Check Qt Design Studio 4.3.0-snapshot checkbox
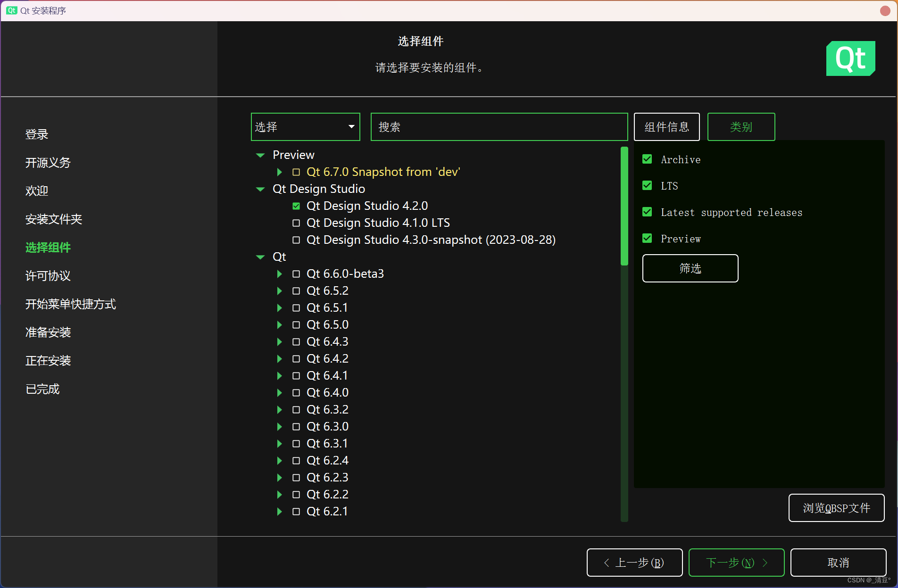The image size is (898, 588). click(x=296, y=240)
